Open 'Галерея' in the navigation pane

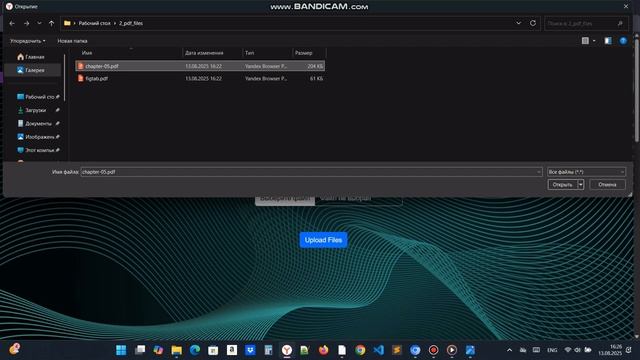pos(35,70)
